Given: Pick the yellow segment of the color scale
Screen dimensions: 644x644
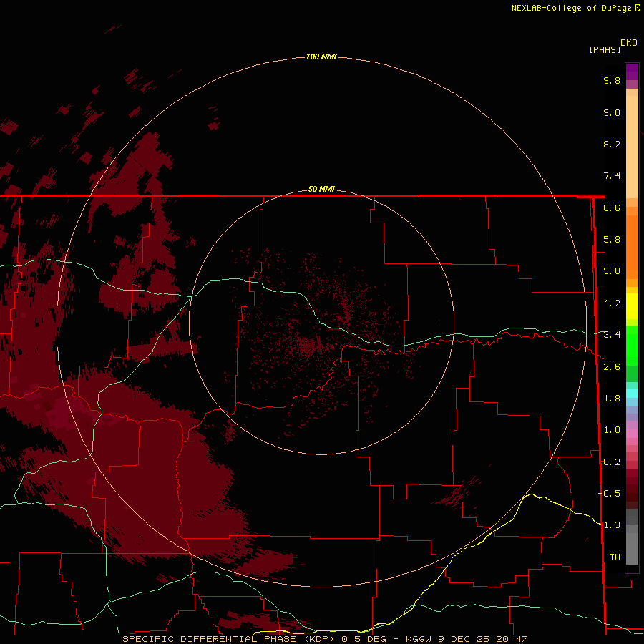Looking at the screenshot, I should (x=632, y=306).
